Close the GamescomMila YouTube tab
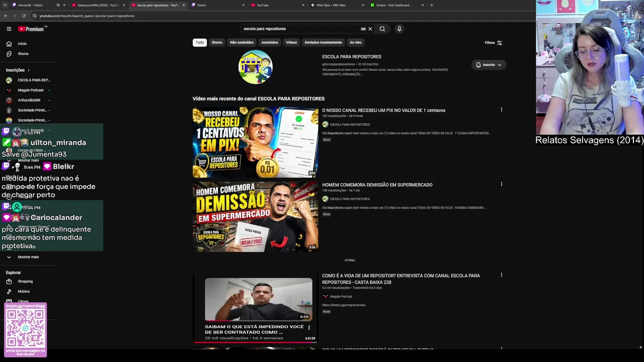644x362 pixels. pyautogui.click(x=124, y=5)
